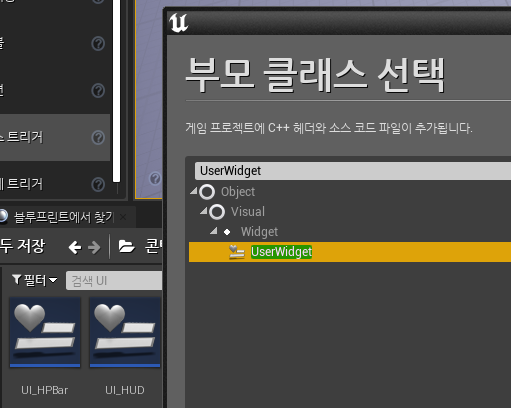This screenshot has width=511, height=408.
Task: Click the Visual class circle icon
Action: point(217,212)
